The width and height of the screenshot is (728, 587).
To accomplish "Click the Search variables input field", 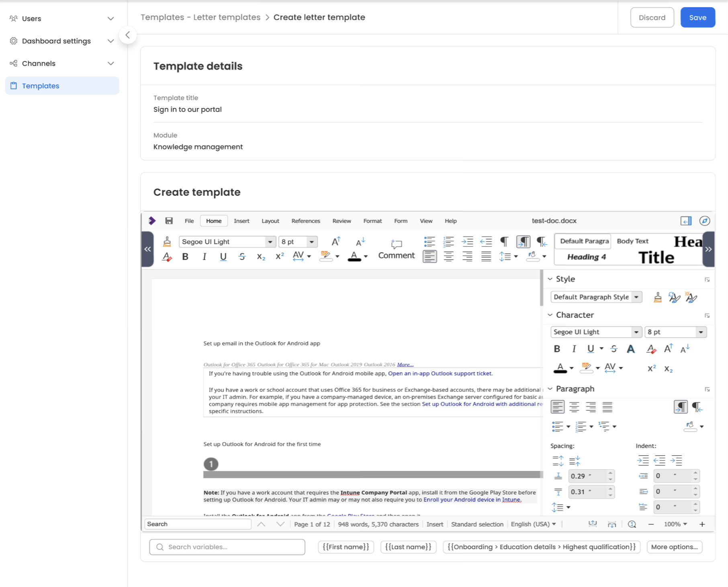I will coord(227,547).
